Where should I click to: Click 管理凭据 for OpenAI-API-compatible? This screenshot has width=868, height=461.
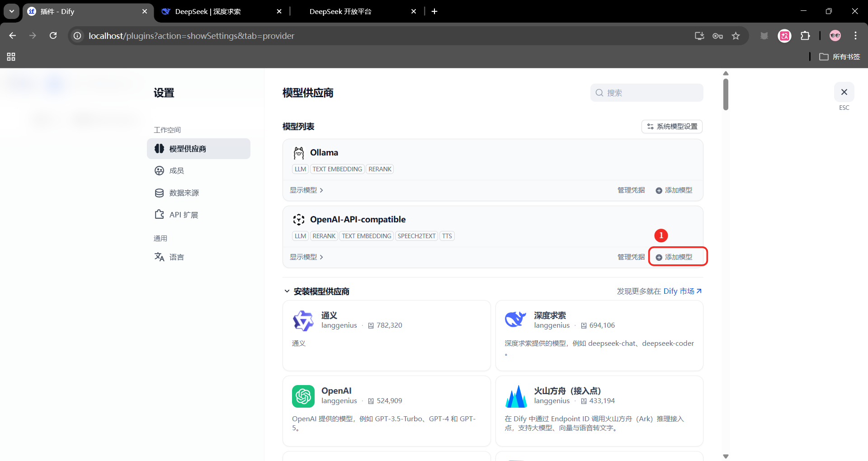(x=631, y=257)
